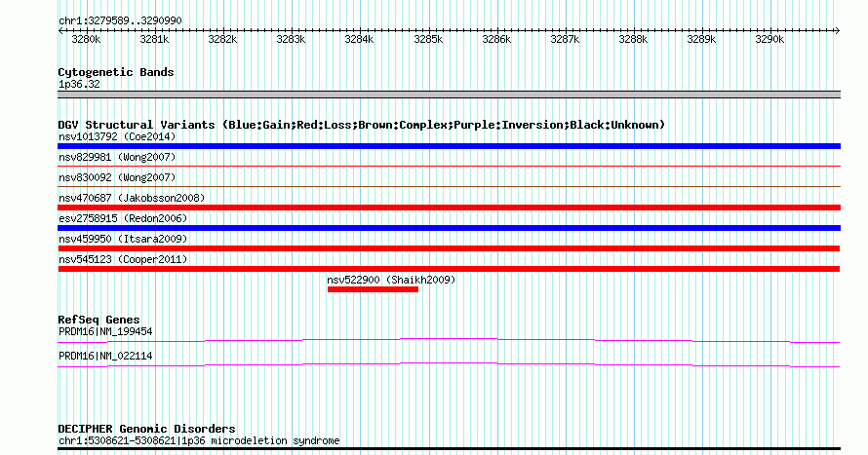The height and width of the screenshot is (455, 868).
Task: Click the 3283k ruler tick label
Action: 292,39
